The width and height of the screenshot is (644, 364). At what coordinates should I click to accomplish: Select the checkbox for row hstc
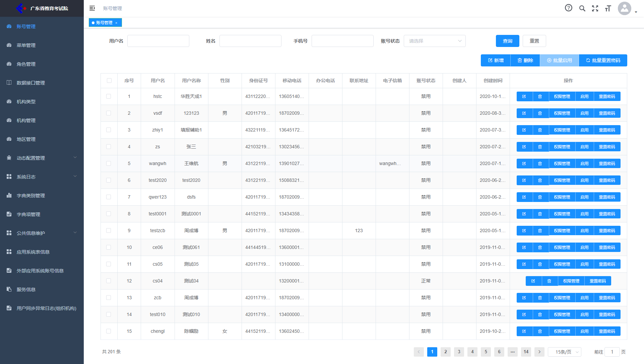pos(109,96)
